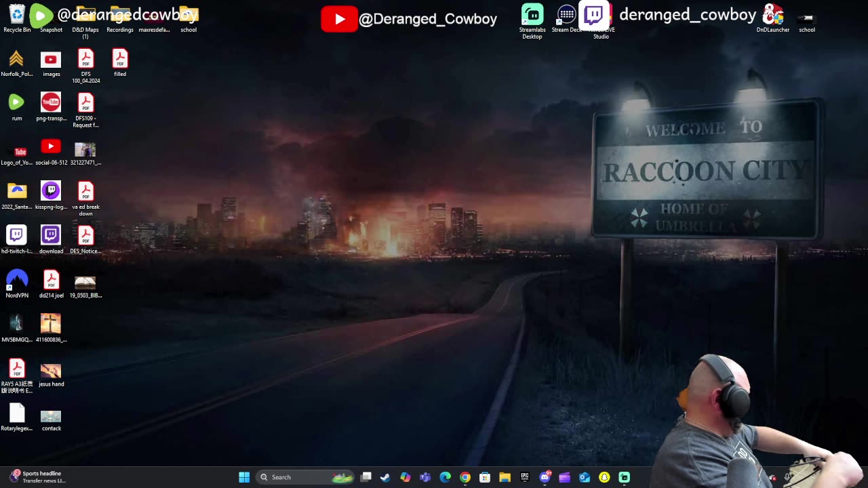Open Google Chrome from the taskbar

[465, 477]
